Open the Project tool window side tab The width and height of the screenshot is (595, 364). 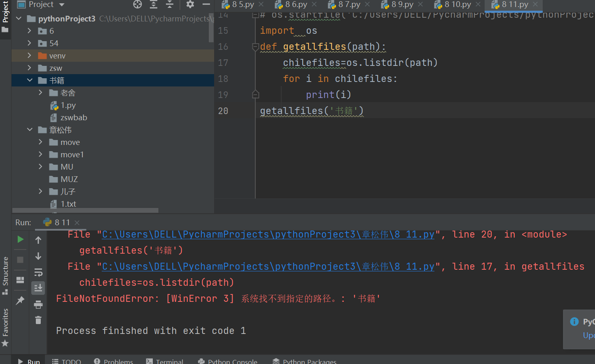5,17
